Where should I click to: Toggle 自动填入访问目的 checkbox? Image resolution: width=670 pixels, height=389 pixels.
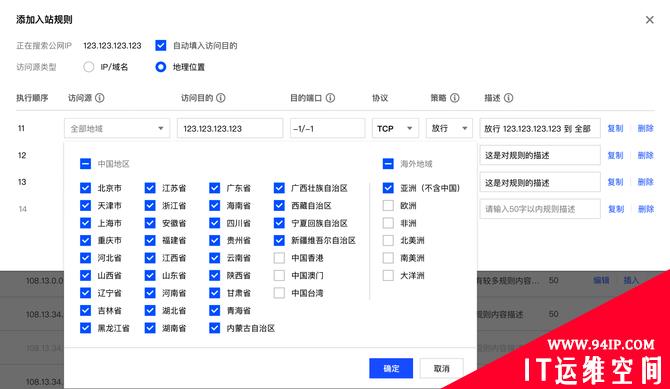[161, 45]
